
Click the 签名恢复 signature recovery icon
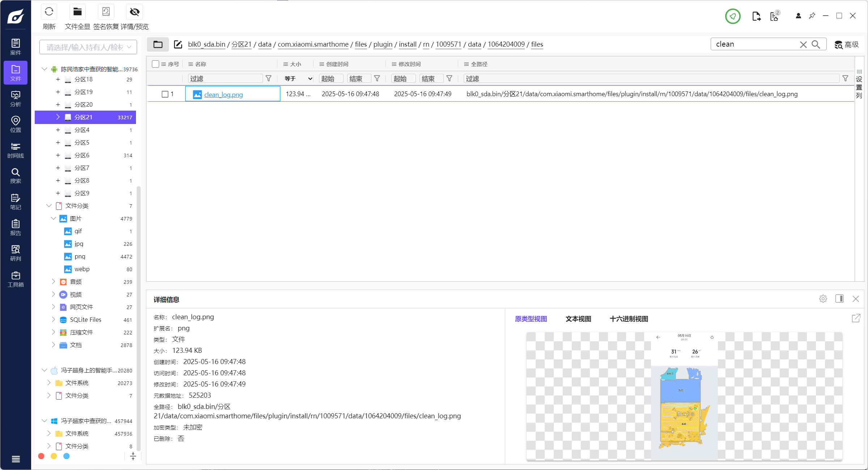point(106,12)
